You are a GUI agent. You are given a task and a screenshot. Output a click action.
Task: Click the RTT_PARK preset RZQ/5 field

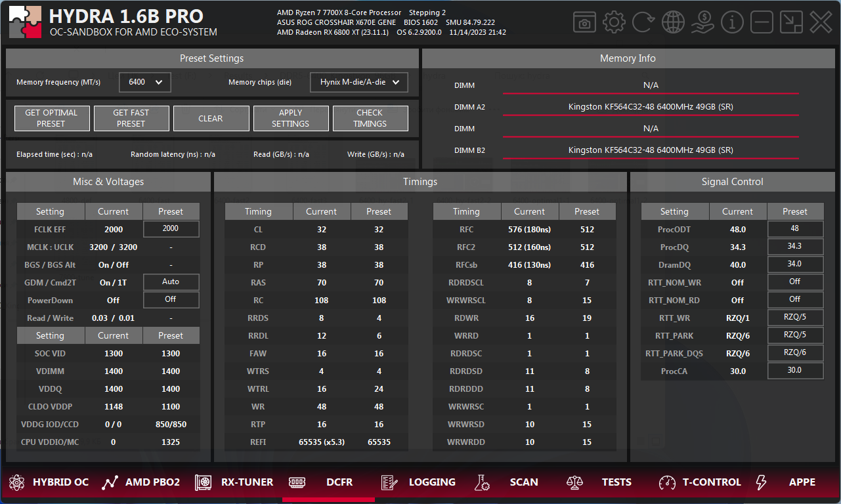pyautogui.click(x=795, y=335)
